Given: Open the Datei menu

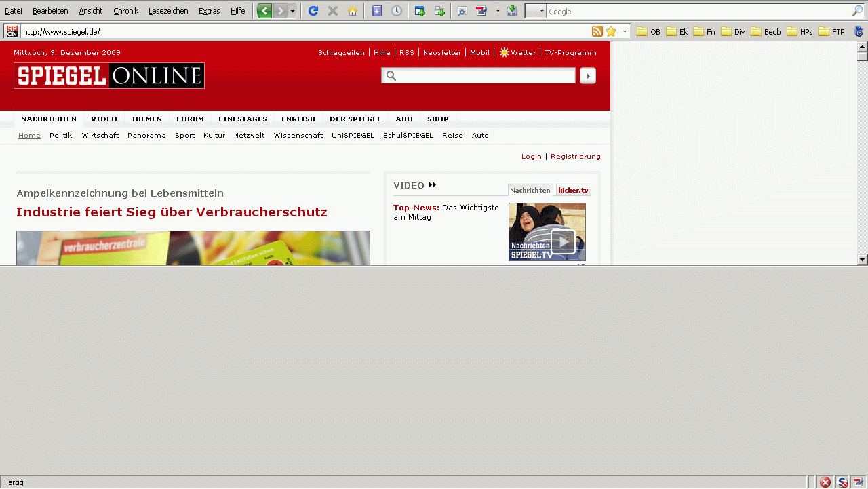Looking at the screenshot, I should pos(14,11).
